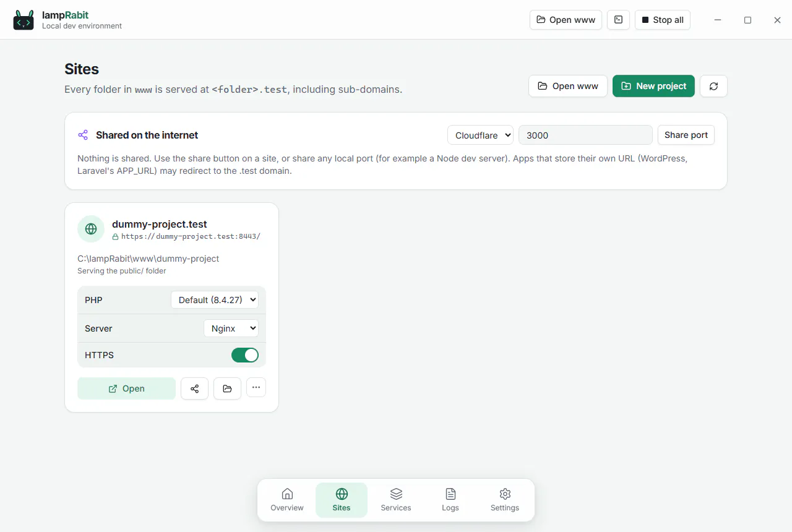Click the share icon beside Shared on the internet
This screenshot has width=792, height=532.
tap(83, 135)
